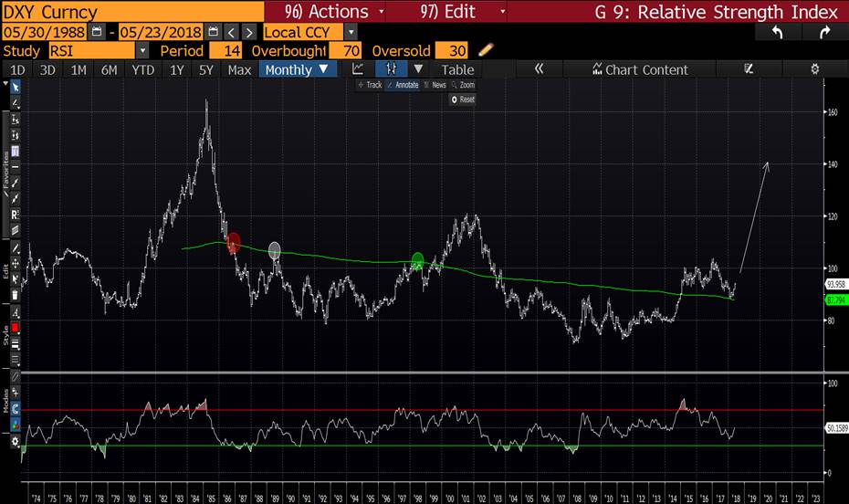Viewport: 849px width, 504px height.
Task: Open the Monthly periodicity dropdown
Action: 298,69
